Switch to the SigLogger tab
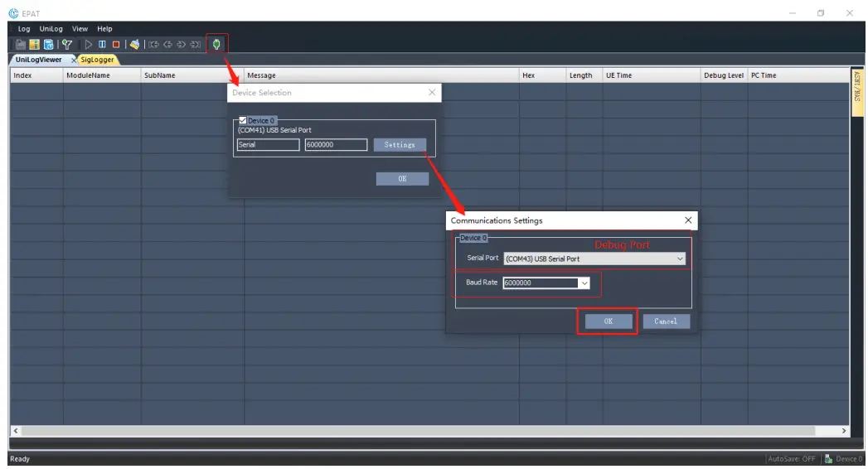868x469 pixels. pos(97,60)
